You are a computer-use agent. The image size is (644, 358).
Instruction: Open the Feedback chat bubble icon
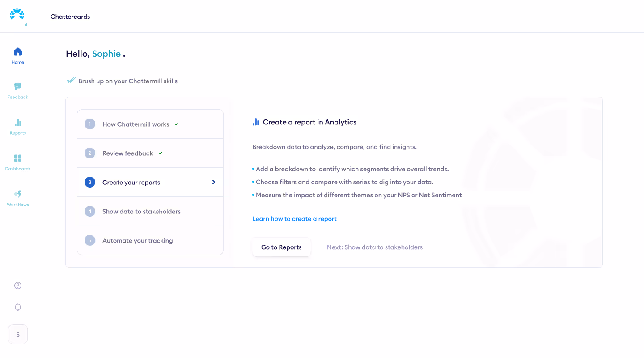(18, 86)
